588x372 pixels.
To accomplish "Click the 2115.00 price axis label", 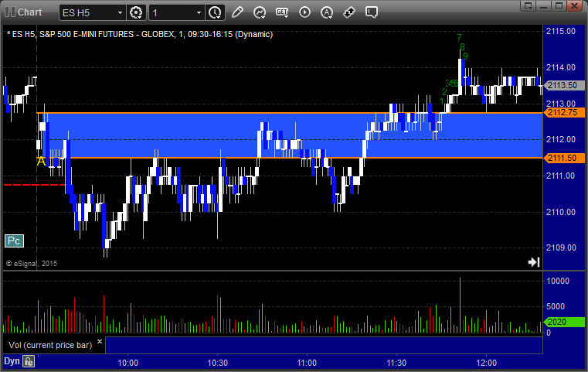I will click(561, 31).
